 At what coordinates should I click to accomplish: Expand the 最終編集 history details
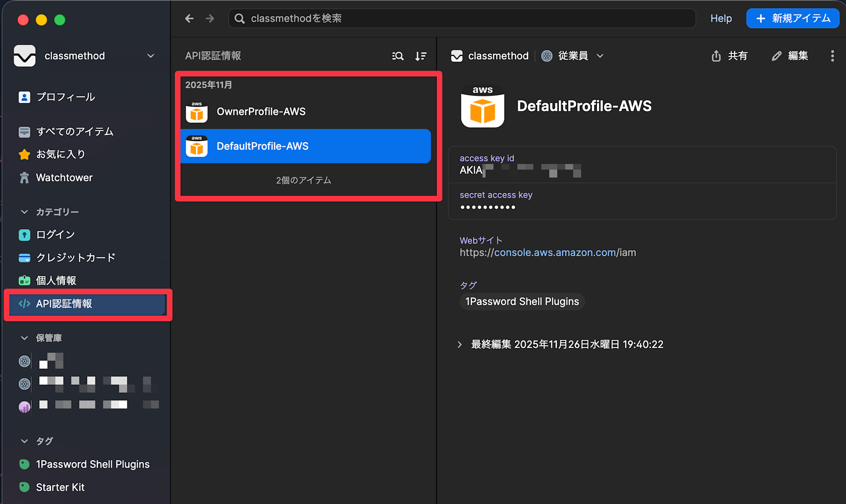coord(460,344)
